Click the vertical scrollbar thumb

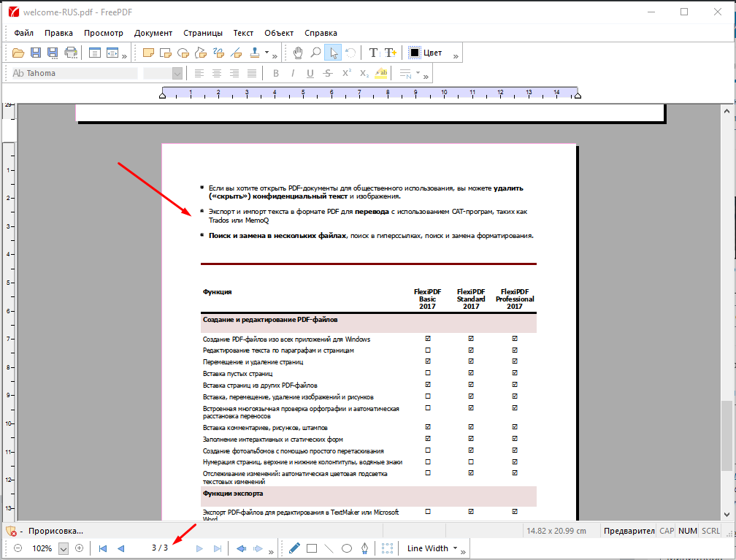pyautogui.click(x=727, y=434)
